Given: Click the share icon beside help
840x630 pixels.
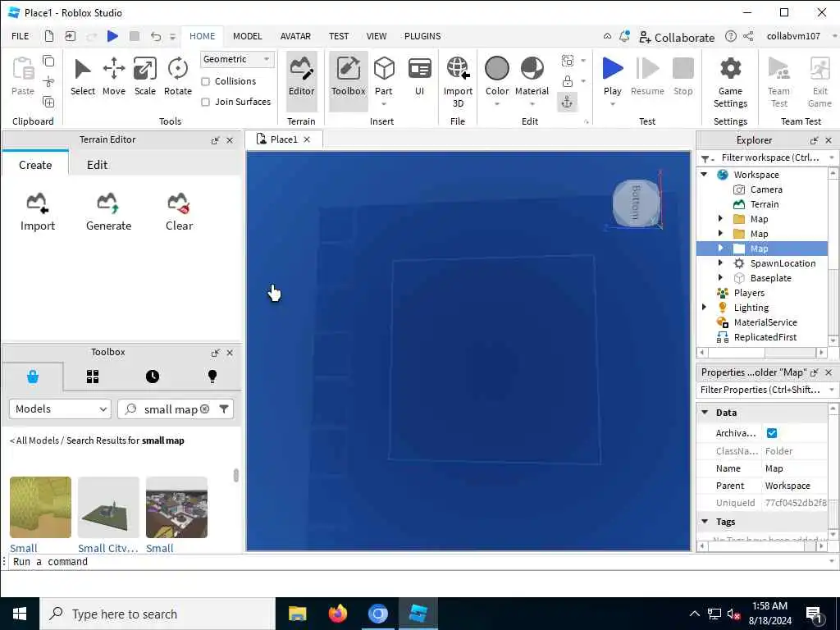Looking at the screenshot, I should pyautogui.click(x=748, y=36).
